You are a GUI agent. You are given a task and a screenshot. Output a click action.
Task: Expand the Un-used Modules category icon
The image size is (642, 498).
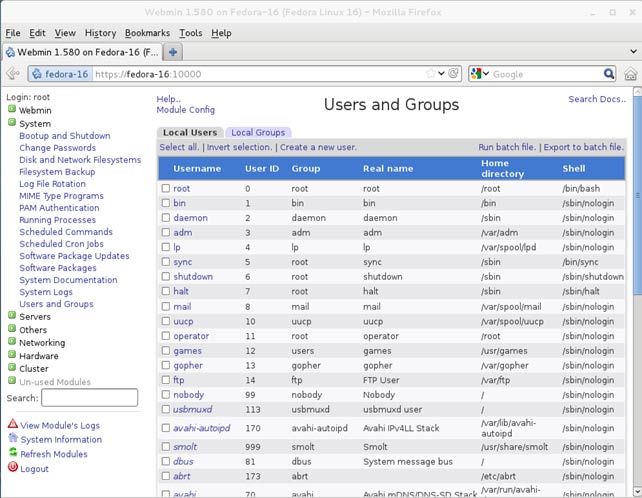click(12, 381)
